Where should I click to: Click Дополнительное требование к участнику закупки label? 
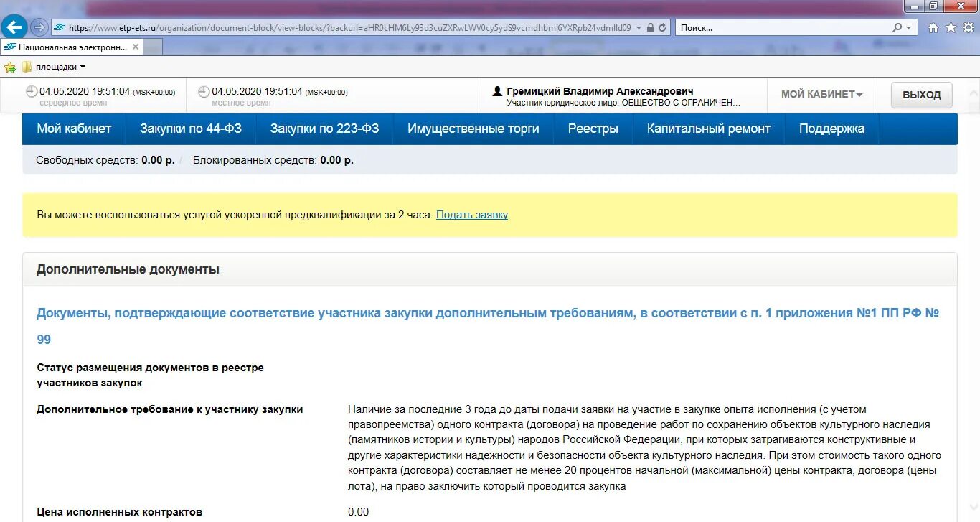click(x=170, y=409)
